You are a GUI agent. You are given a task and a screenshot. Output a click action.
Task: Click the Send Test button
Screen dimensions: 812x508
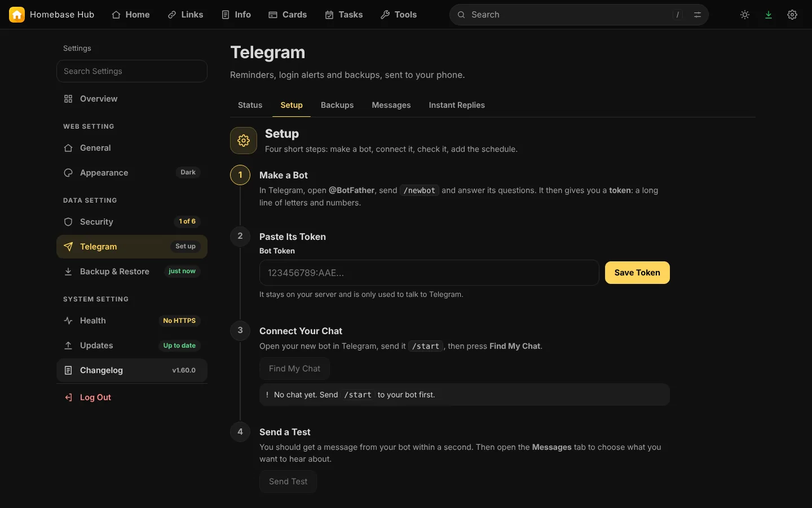click(288, 481)
